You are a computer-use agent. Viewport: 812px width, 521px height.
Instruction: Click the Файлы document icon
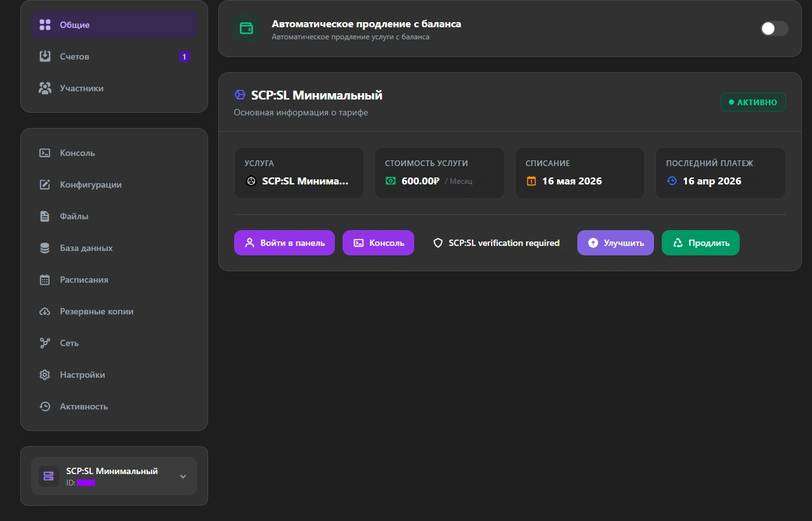[x=45, y=216]
